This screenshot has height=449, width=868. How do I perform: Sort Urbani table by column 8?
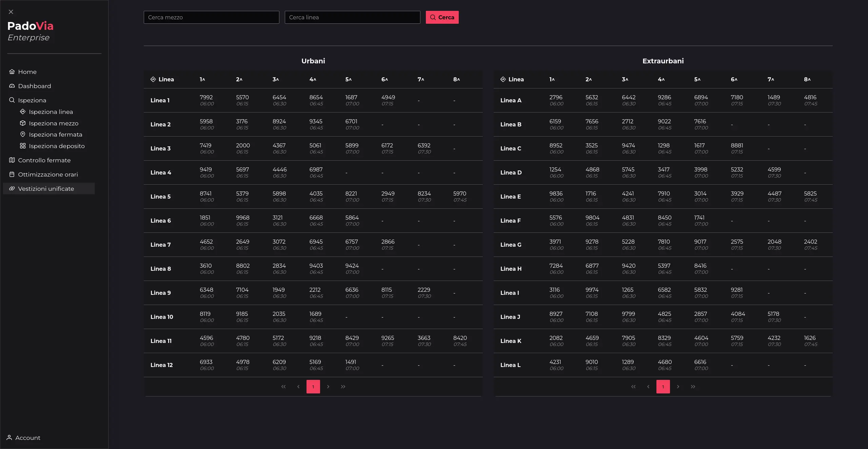pyautogui.click(x=457, y=79)
